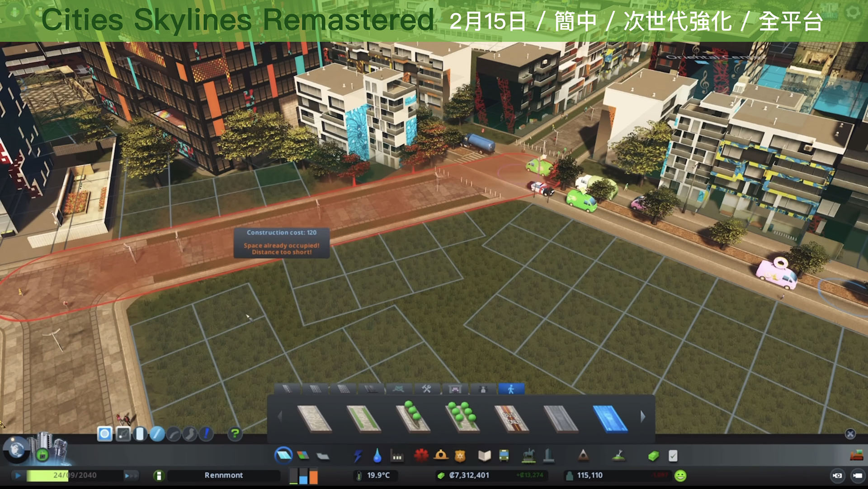The width and height of the screenshot is (868, 489).
Task: Open the red Healthcare services menu
Action: point(421,456)
